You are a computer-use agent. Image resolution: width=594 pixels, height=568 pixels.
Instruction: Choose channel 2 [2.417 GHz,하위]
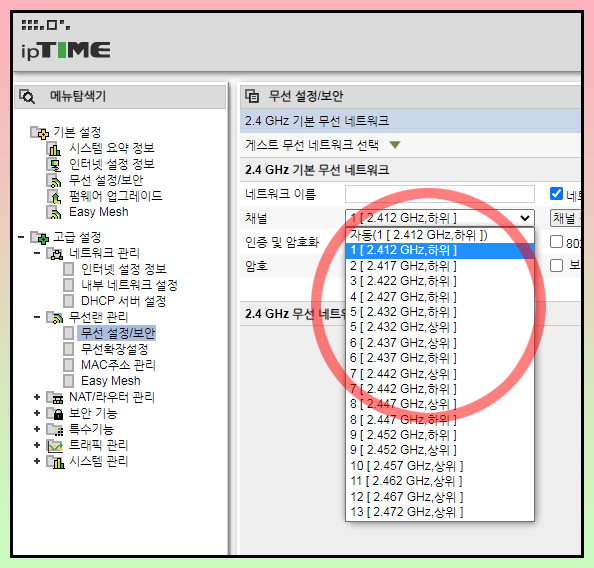pyautogui.click(x=440, y=266)
